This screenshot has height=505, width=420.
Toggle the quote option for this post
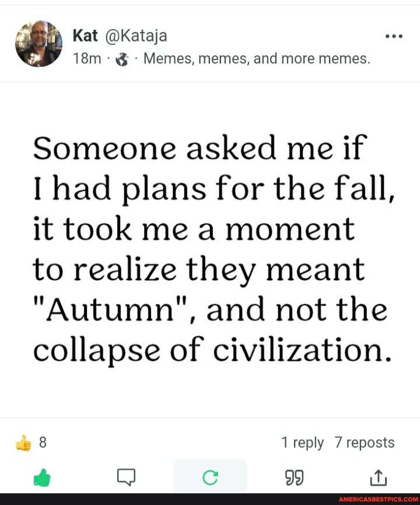(x=293, y=476)
